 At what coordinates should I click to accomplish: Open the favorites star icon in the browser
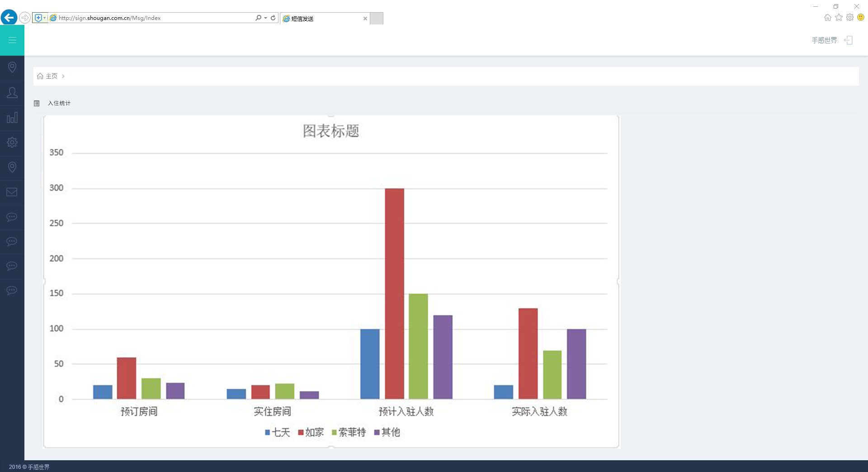pyautogui.click(x=839, y=18)
